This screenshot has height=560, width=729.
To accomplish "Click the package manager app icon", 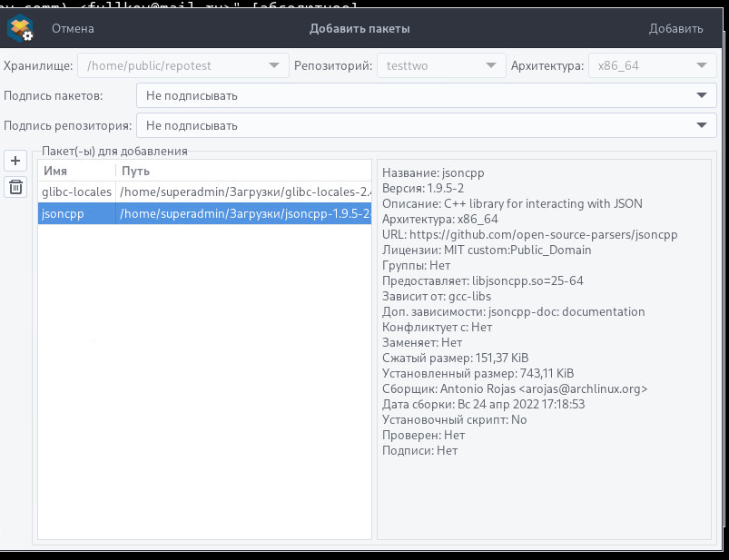I will (x=20, y=29).
